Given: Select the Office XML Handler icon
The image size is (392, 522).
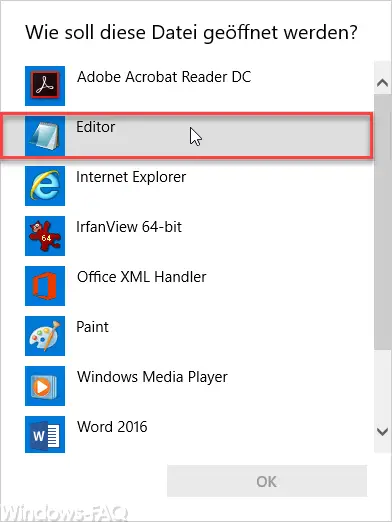Looking at the screenshot, I should [x=45, y=286].
